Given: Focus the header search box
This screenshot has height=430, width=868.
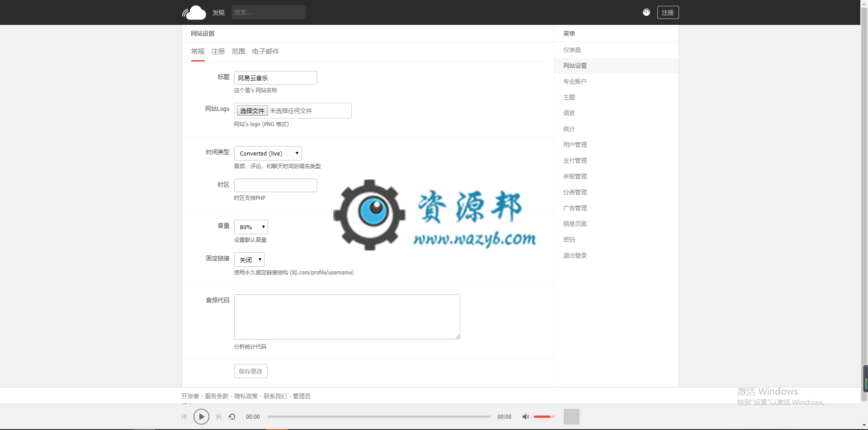Looking at the screenshot, I should pyautogui.click(x=269, y=12).
